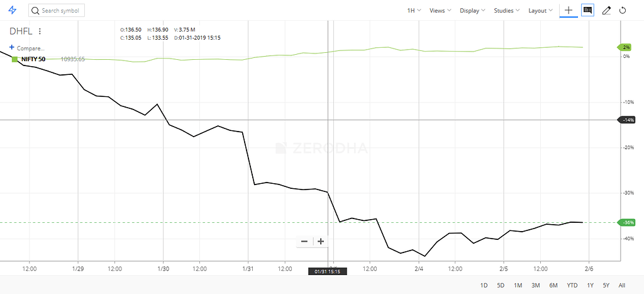Expand the Views dropdown
The width and height of the screenshot is (644, 294).
[x=440, y=11]
